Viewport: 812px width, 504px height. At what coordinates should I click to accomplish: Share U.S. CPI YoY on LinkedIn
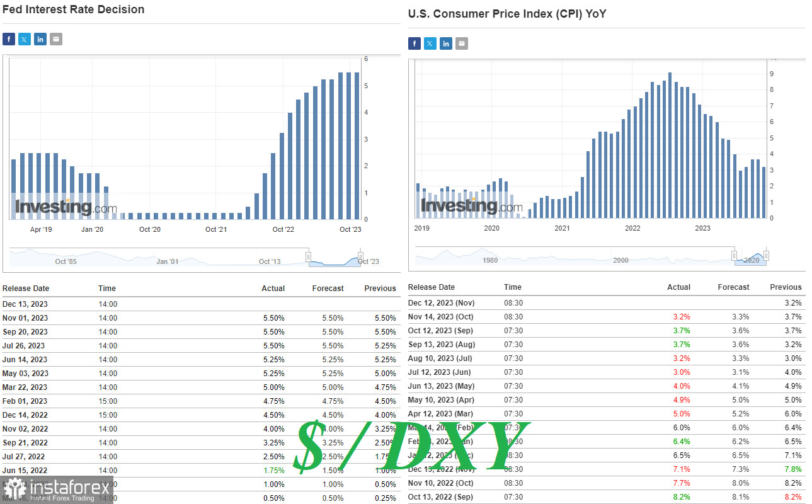pyautogui.click(x=446, y=43)
